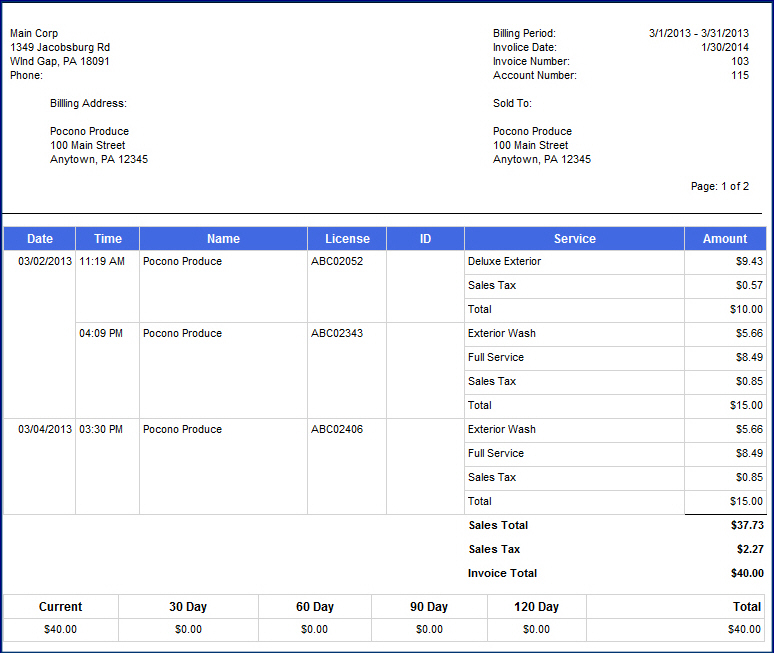Click the Service column header
Viewport: 774px width, 653px height.
574,239
